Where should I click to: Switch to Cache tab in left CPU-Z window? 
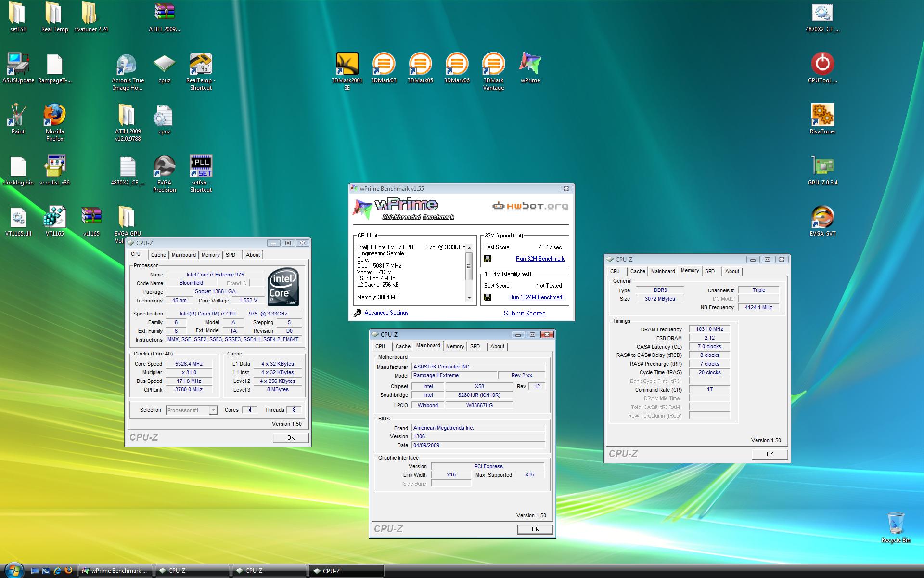click(158, 255)
